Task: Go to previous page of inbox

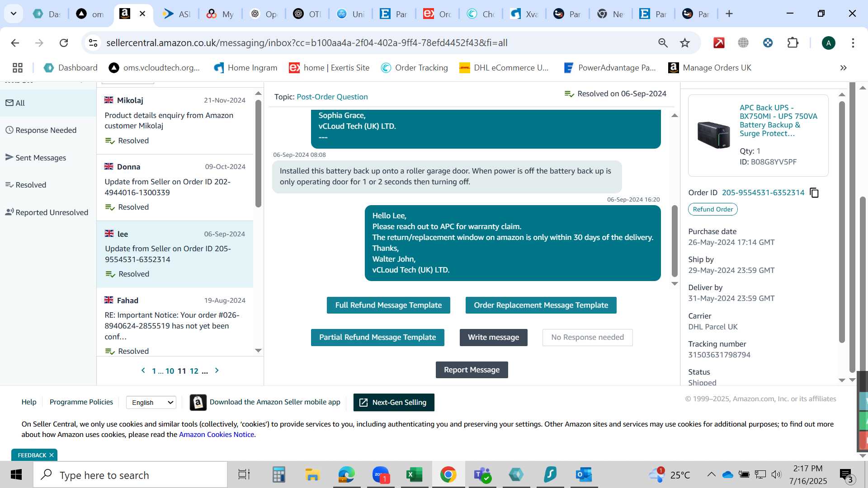Action: (x=143, y=371)
